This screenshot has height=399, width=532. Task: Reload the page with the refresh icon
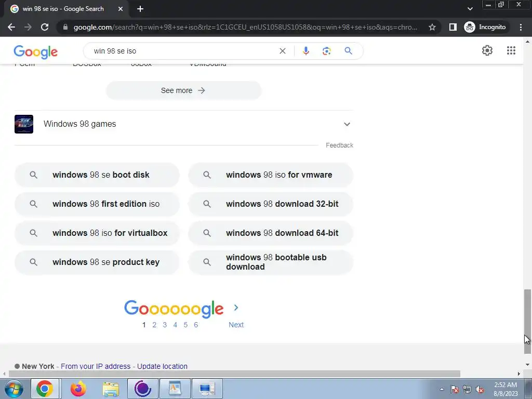coord(45,27)
